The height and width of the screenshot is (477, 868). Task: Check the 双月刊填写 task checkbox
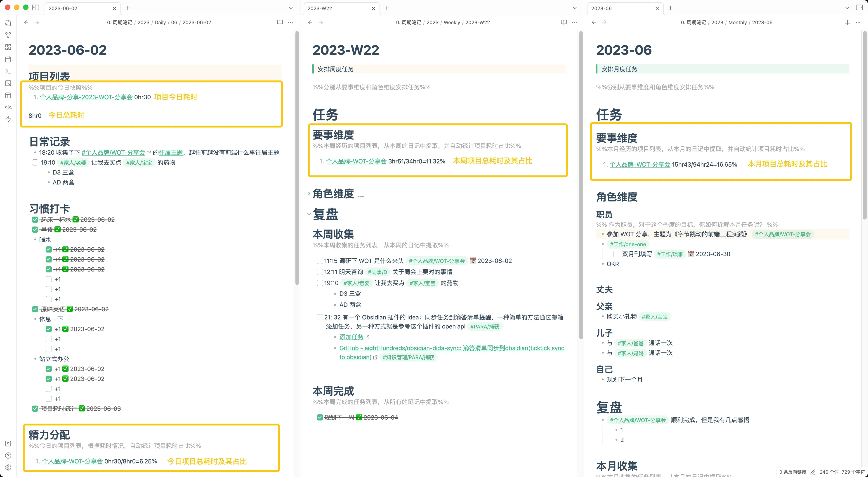tap(616, 254)
